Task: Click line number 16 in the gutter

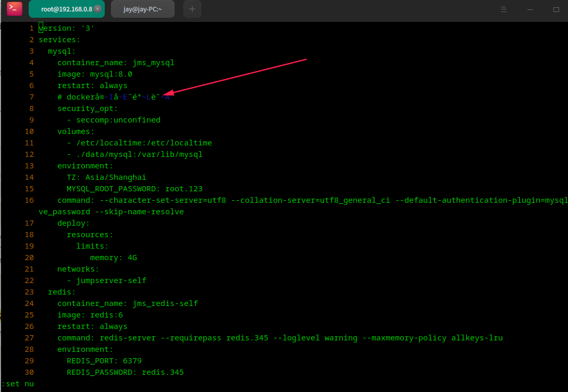Action: tap(29, 200)
